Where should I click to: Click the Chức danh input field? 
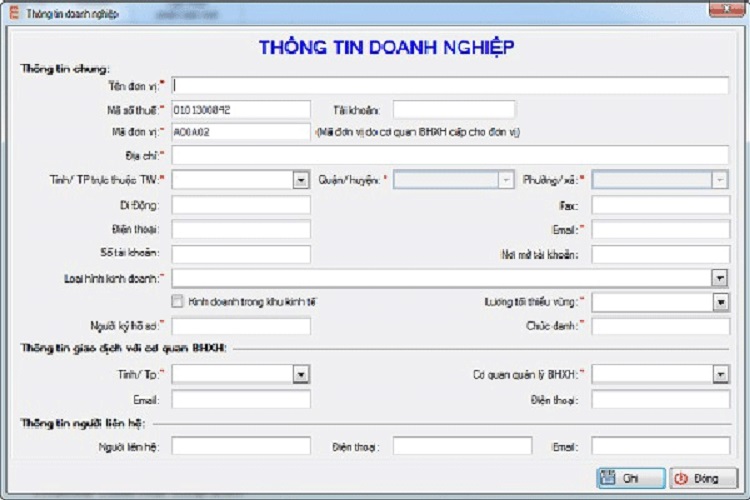tap(661, 326)
